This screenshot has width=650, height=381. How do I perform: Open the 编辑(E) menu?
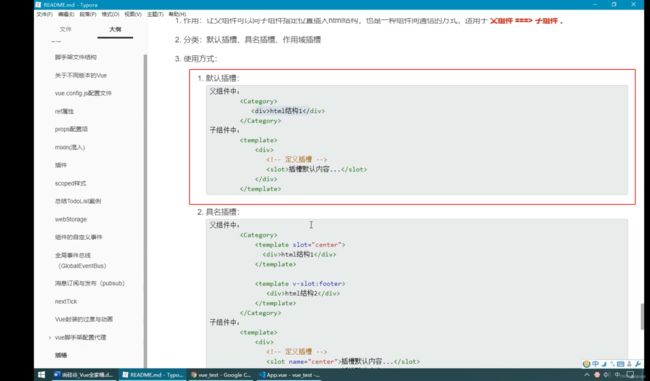point(66,14)
